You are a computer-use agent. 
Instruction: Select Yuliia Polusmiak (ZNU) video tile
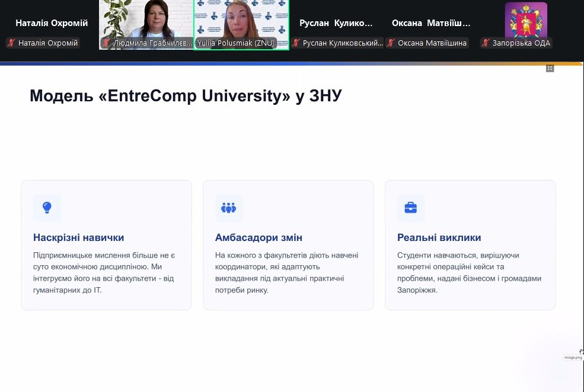click(x=241, y=24)
